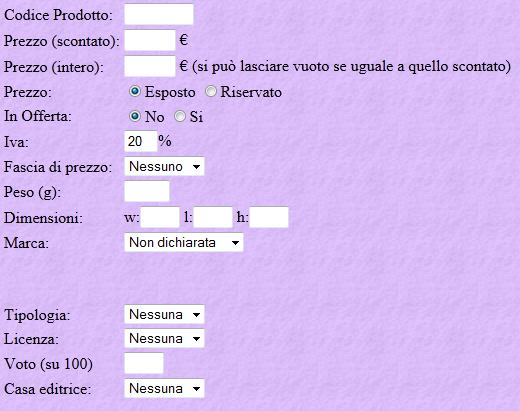This screenshot has width=520, height=411.
Task: Click the Iva percentage field
Action: click(x=140, y=141)
